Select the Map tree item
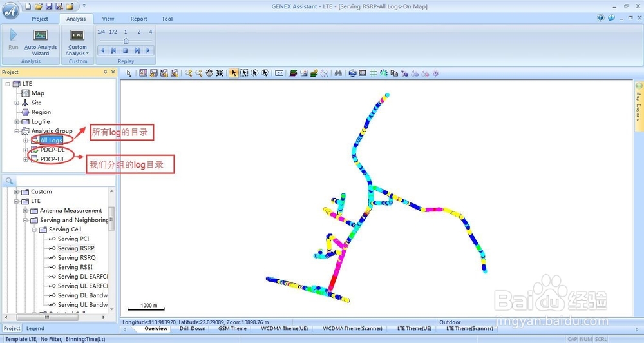 [x=37, y=93]
